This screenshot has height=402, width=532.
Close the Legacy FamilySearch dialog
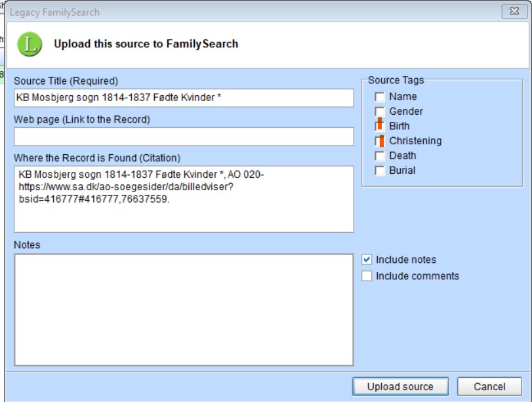[x=514, y=12]
